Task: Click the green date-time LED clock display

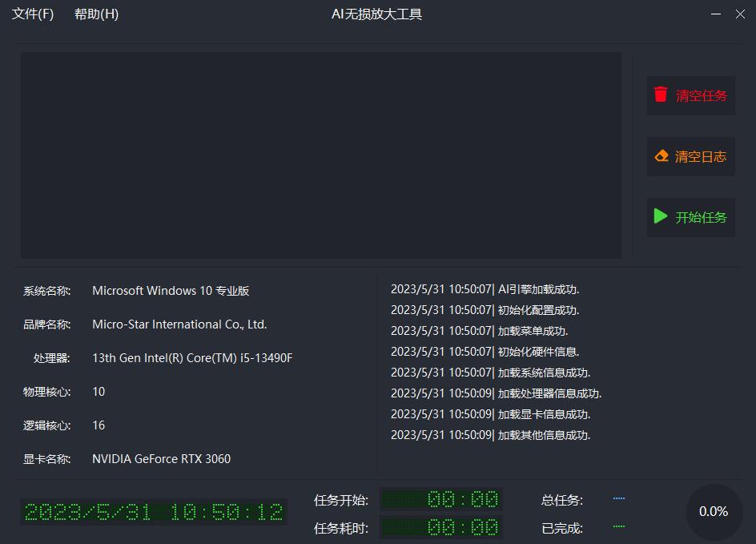Action: click(154, 512)
